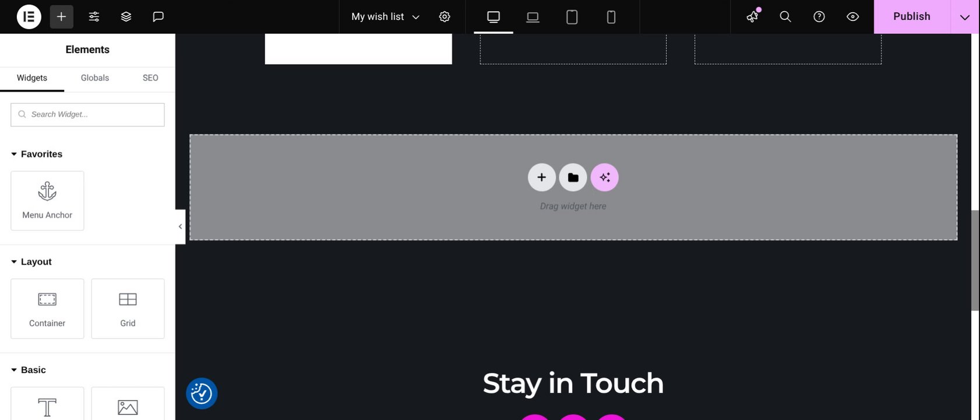Viewport: 980px width, 420px height.
Task: Open the Help question mark icon
Action: [x=819, y=17]
